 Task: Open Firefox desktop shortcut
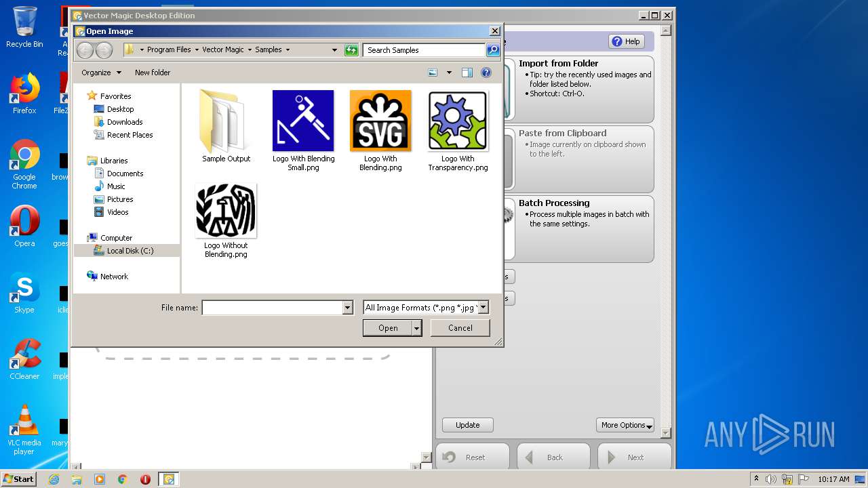24,94
